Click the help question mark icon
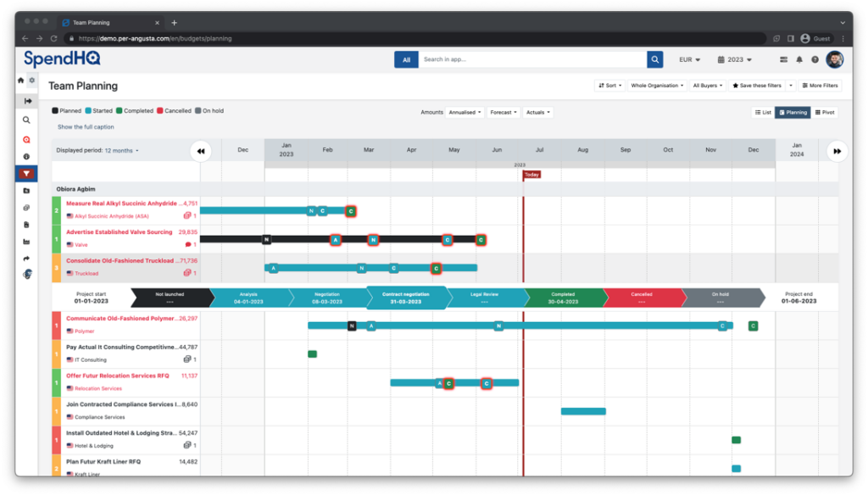Screen dimensions: 868x495 coord(815,60)
